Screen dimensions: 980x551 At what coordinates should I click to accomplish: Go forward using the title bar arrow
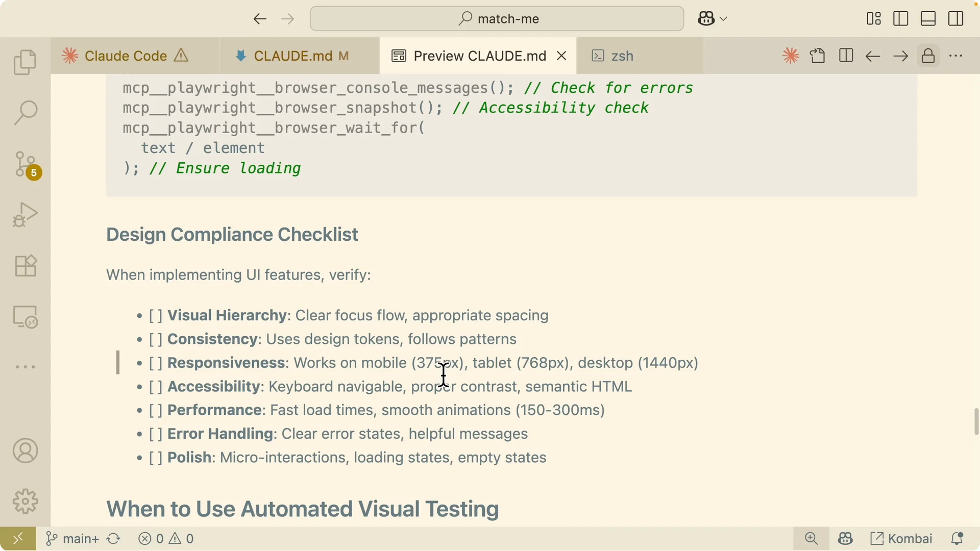click(288, 19)
